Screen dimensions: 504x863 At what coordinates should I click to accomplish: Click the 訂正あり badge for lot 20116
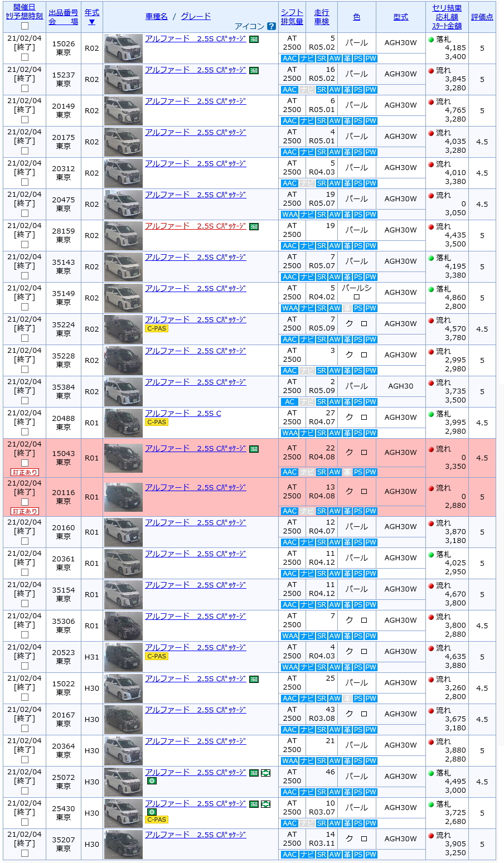pos(25,511)
